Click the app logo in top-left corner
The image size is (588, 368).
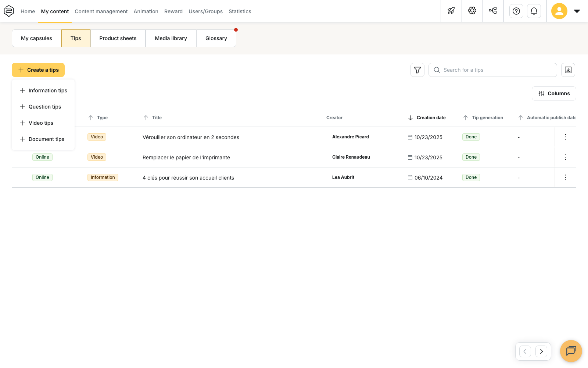[x=9, y=11]
